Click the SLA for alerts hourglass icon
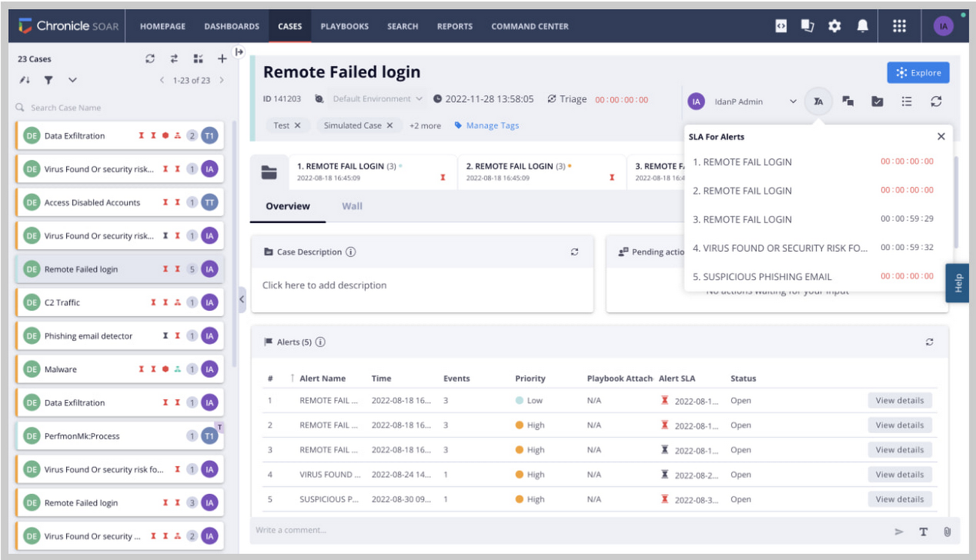The image size is (976, 560). click(x=818, y=101)
